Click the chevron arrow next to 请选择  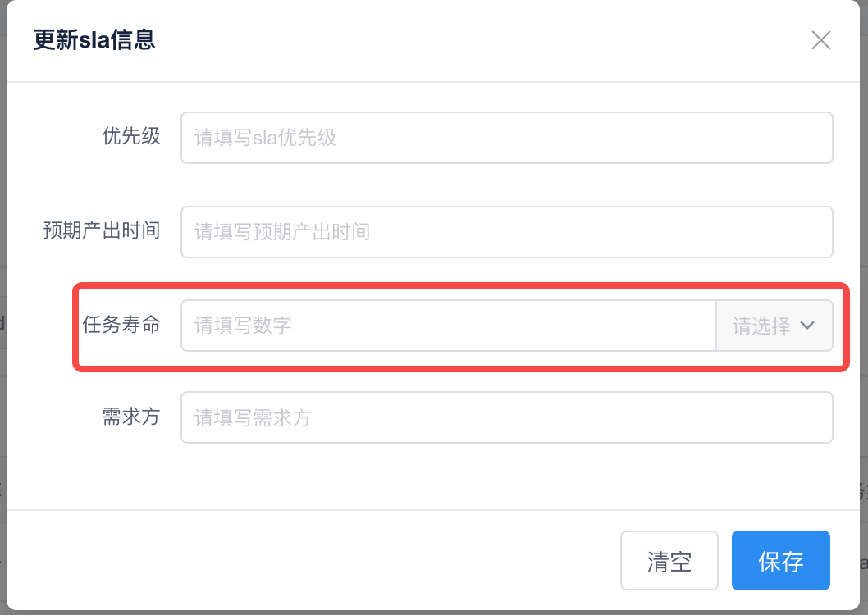(x=807, y=326)
